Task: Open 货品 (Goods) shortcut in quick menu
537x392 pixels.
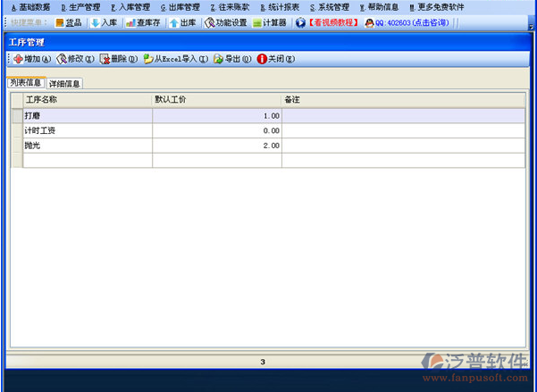Action: click(x=60, y=22)
